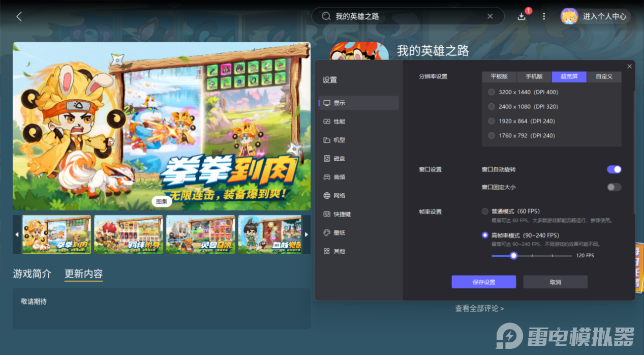Viewport: 644px width, 355px height.
Task: Open 音频 audio settings section
Action: point(339,177)
